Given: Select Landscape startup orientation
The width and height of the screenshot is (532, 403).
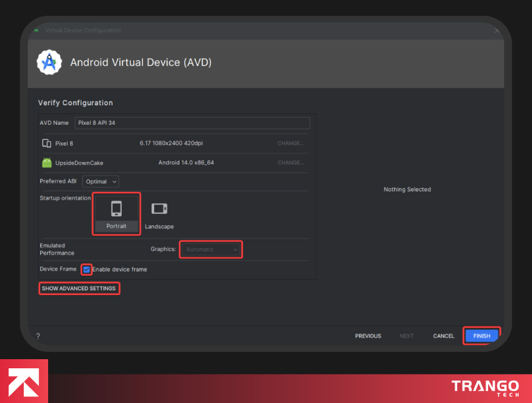Looking at the screenshot, I should point(159,214).
